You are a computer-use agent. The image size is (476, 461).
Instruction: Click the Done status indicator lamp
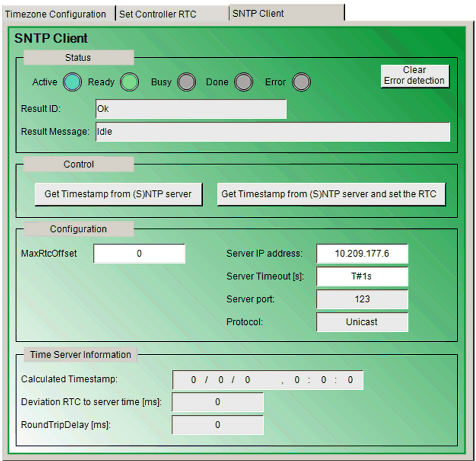243,82
